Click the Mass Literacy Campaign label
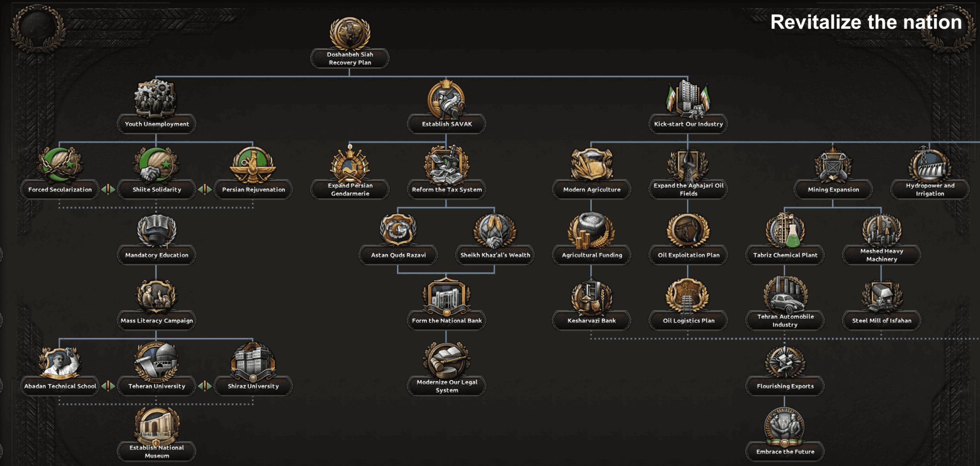980x466 pixels. coord(157,321)
